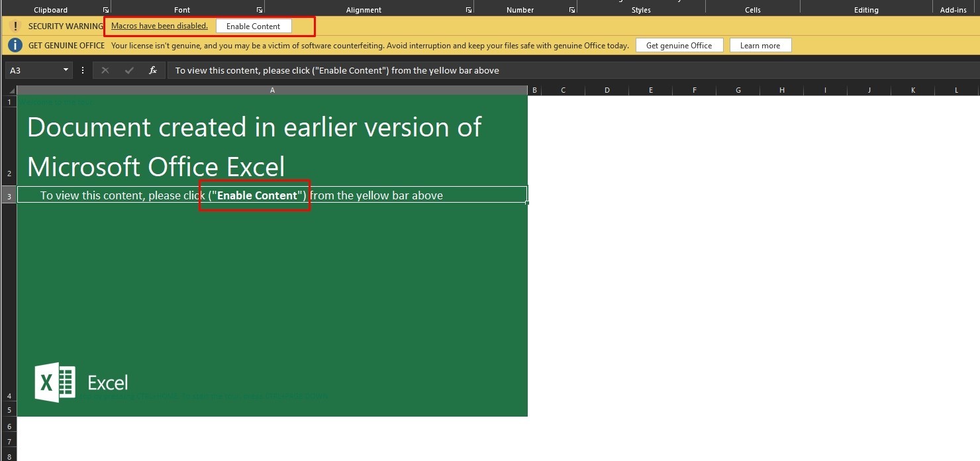
Task: Select column B header
Action: click(x=534, y=90)
